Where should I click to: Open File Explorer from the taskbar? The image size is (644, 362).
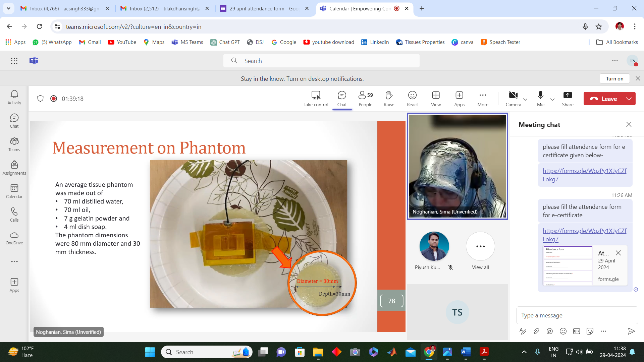[318, 352]
